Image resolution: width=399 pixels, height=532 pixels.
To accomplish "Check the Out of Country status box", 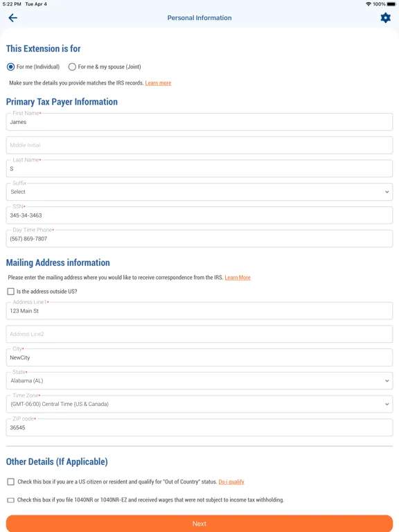I will (11, 482).
